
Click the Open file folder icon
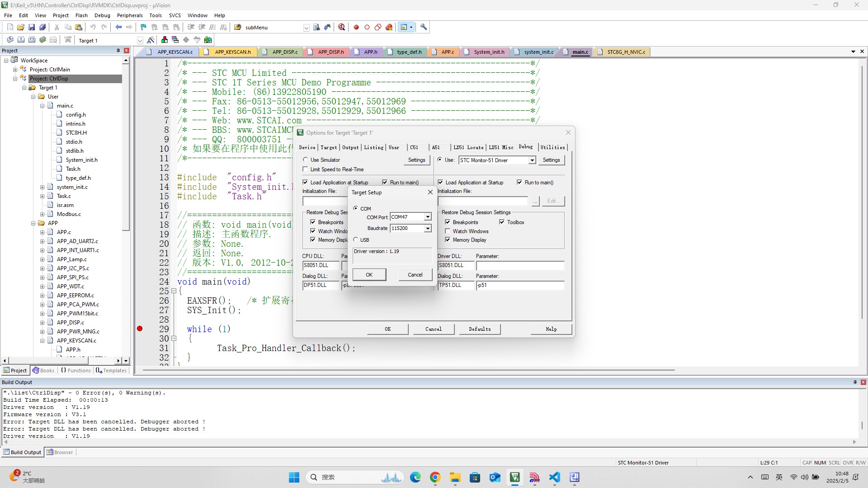point(21,27)
